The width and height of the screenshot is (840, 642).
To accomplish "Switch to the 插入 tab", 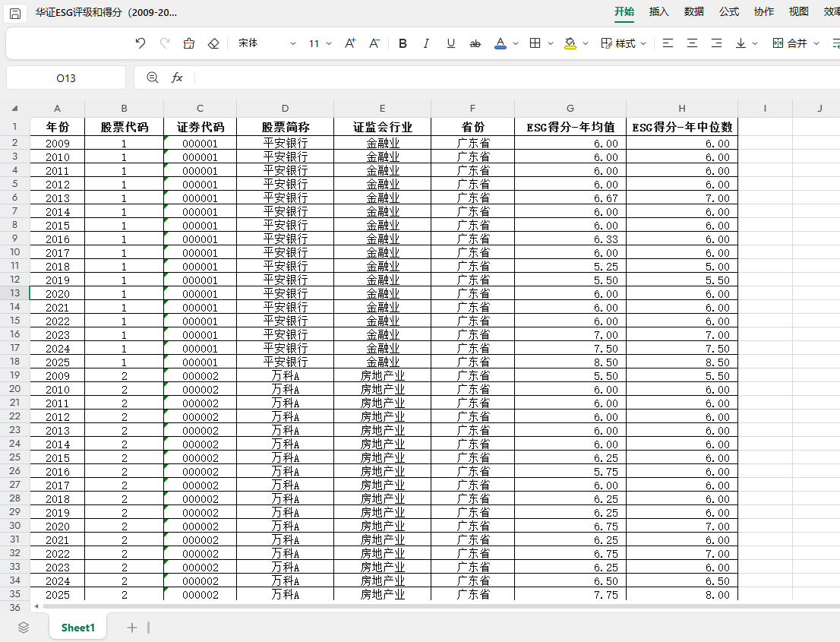I will click(658, 11).
